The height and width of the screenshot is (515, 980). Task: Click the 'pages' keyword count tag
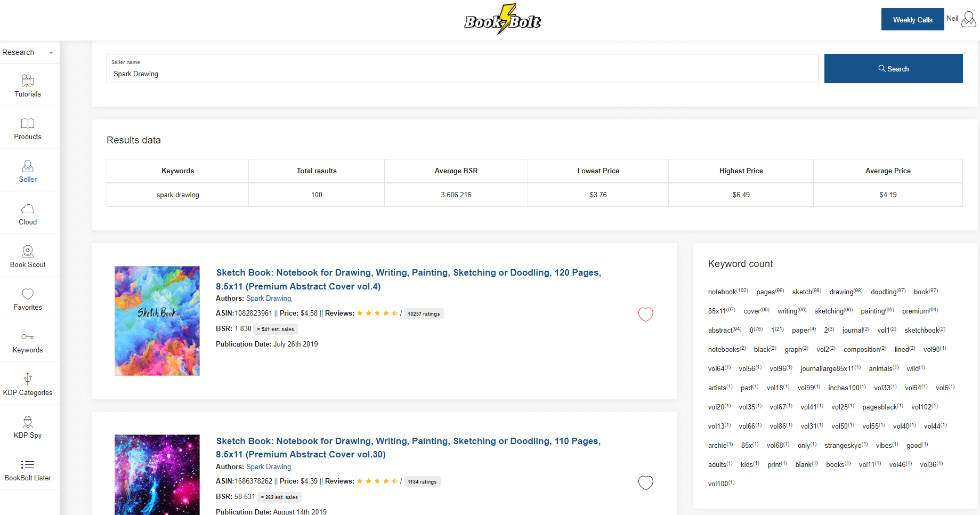click(770, 292)
